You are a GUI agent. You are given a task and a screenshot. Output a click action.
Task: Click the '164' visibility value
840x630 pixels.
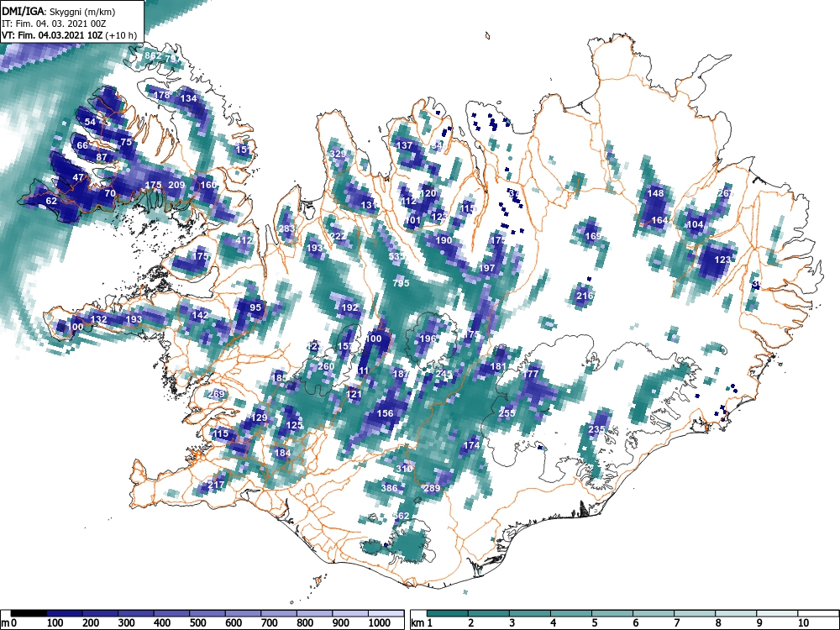[660, 220]
